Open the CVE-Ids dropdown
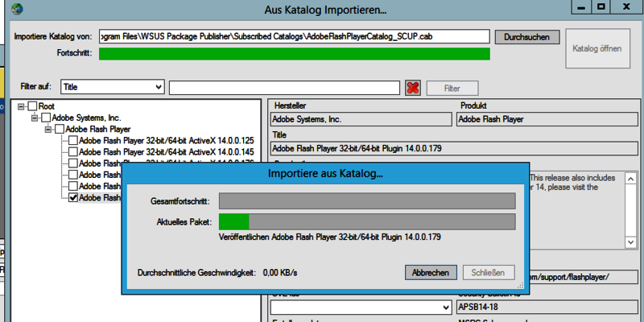 pyautogui.click(x=361, y=308)
